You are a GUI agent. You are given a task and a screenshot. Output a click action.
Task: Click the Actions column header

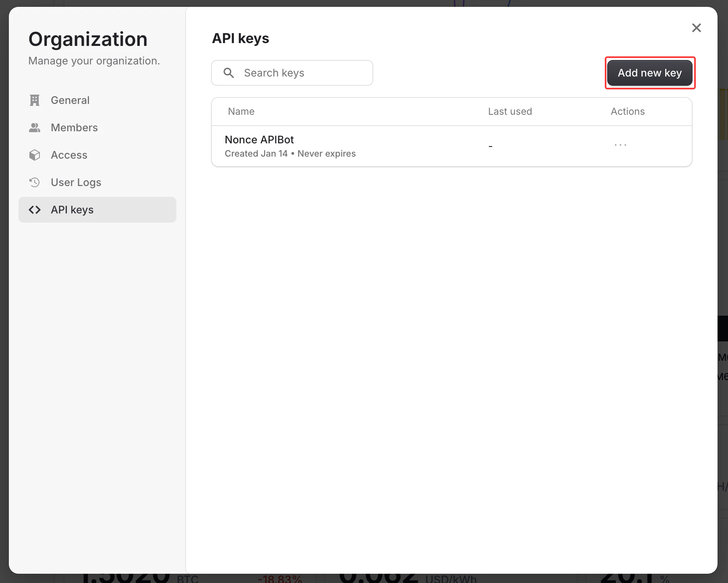[x=628, y=112]
